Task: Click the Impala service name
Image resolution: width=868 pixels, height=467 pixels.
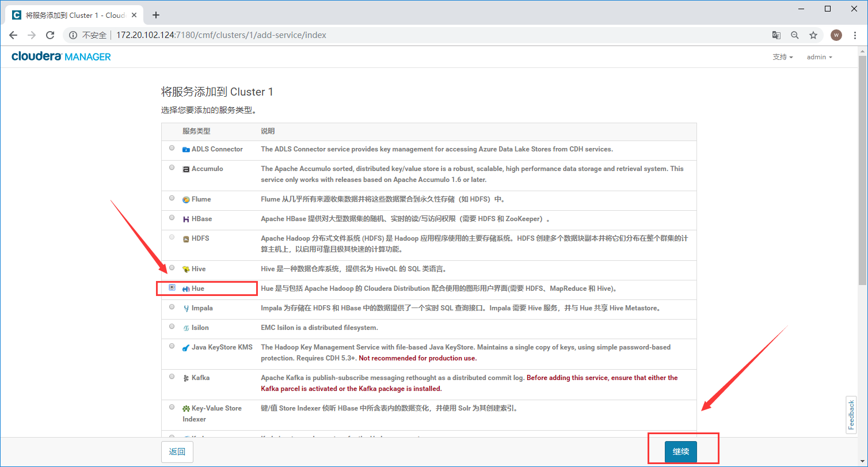Action: (202, 308)
